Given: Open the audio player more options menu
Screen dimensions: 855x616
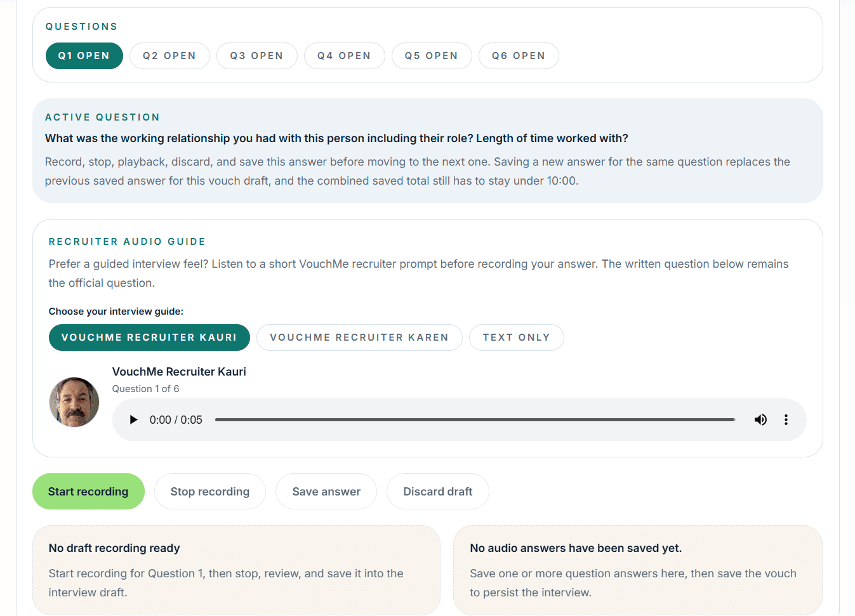Looking at the screenshot, I should pyautogui.click(x=786, y=420).
